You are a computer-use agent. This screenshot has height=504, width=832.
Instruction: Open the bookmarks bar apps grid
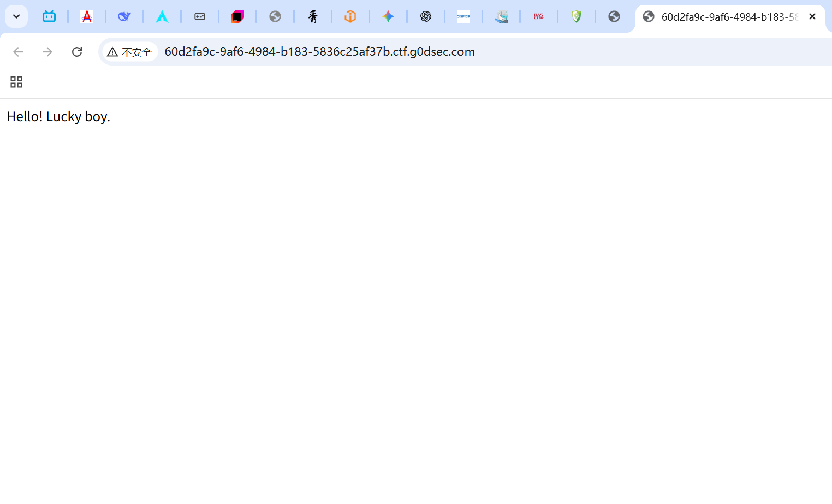16,82
